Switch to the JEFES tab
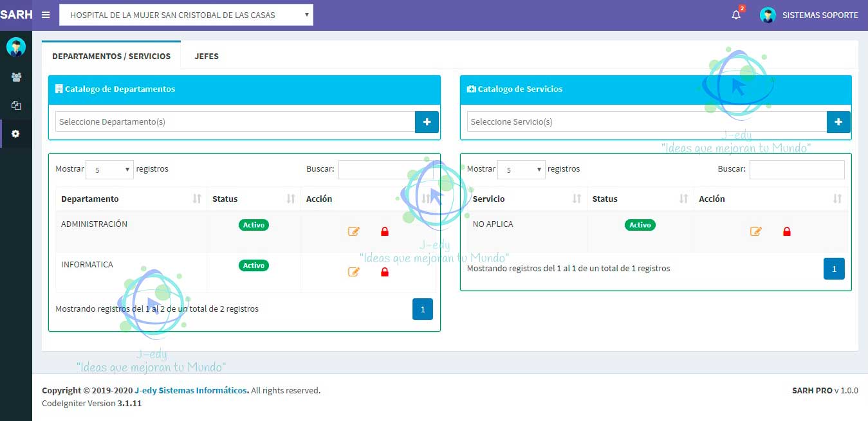The image size is (868, 421). pyautogui.click(x=207, y=56)
